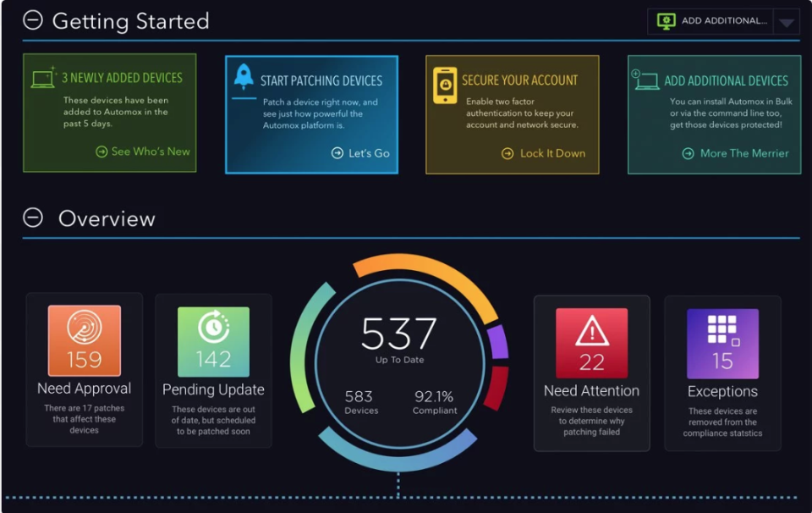Click the 537 Up To Date count

[398, 337]
